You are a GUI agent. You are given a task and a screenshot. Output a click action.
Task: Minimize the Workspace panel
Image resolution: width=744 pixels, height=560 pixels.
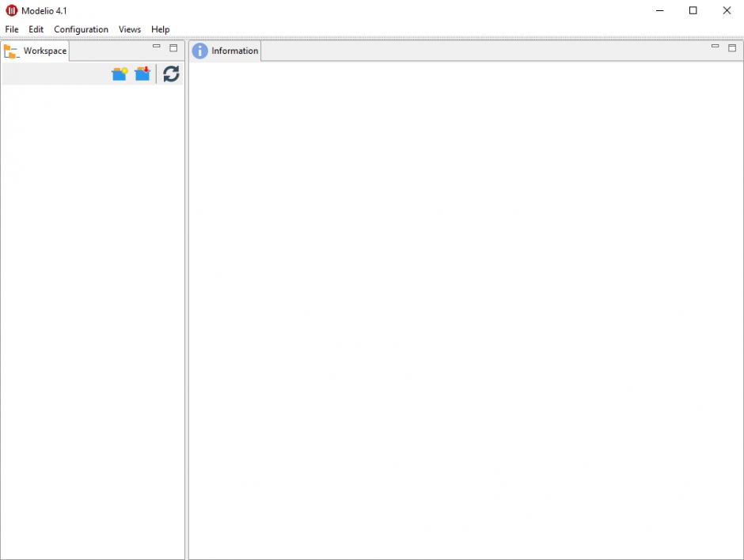157,47
